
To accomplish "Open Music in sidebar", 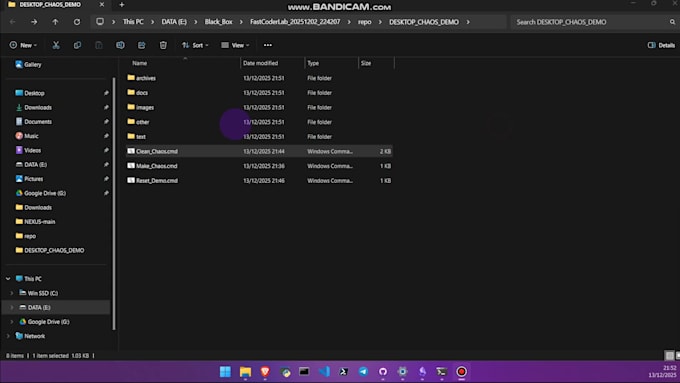I will [27, 136].
